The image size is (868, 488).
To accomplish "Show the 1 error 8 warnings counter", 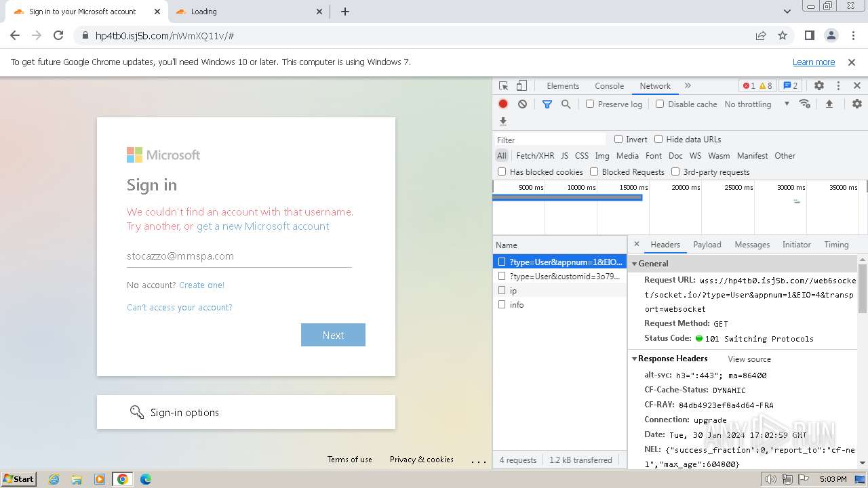I will [x=757, y=86].
